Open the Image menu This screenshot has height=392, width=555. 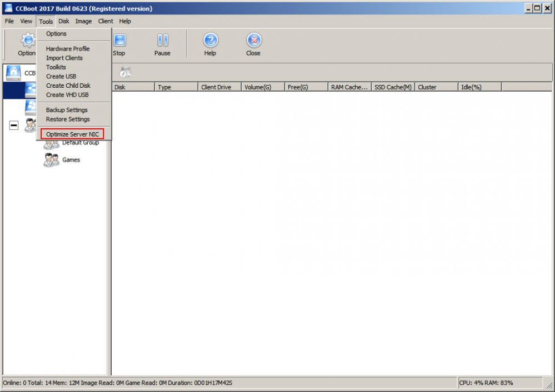point(83,21)
